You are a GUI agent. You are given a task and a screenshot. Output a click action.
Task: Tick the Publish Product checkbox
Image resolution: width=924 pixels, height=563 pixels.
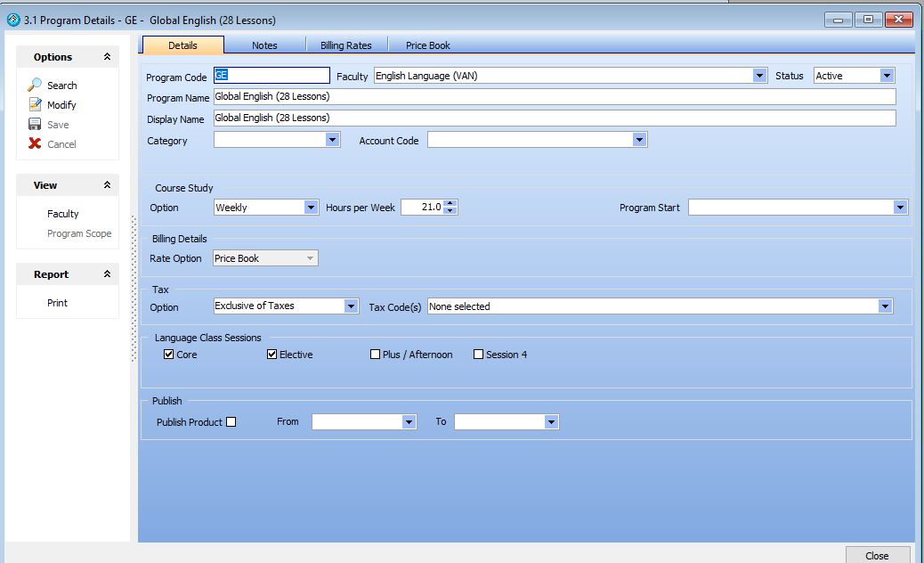231,422
